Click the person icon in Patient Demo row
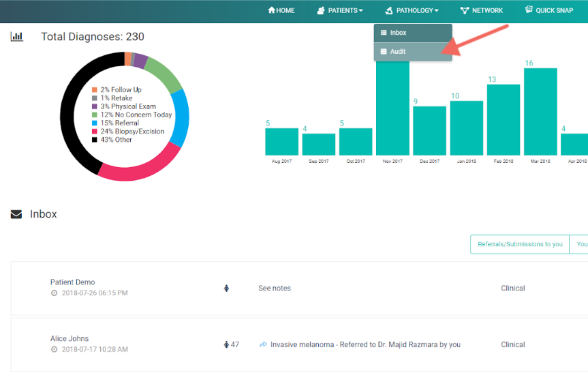 tap(227, 288)
